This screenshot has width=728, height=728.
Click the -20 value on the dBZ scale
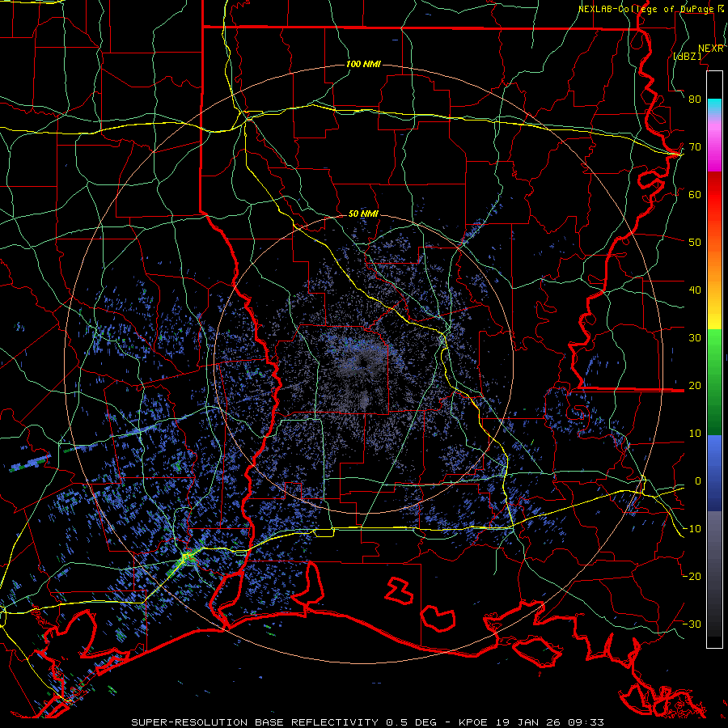click(x=692, y=577)
